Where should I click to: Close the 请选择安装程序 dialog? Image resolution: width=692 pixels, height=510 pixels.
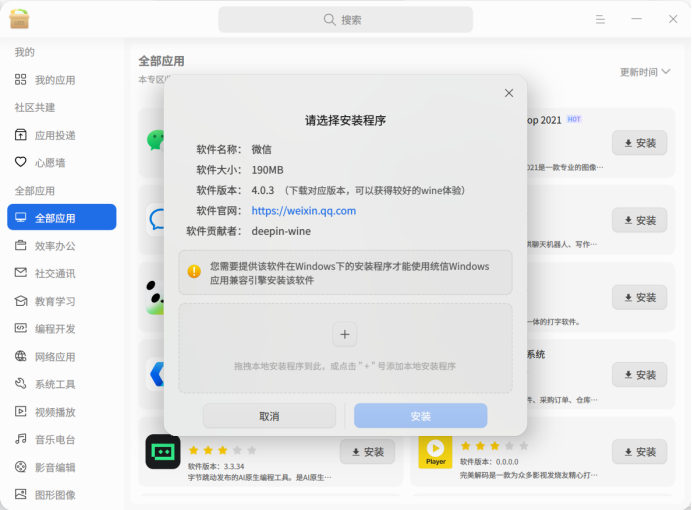509,93
